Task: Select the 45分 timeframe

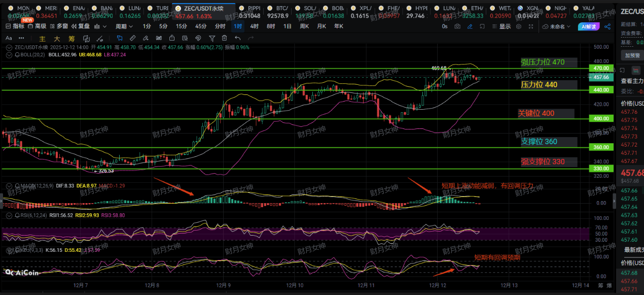Action: pos(200,26)
